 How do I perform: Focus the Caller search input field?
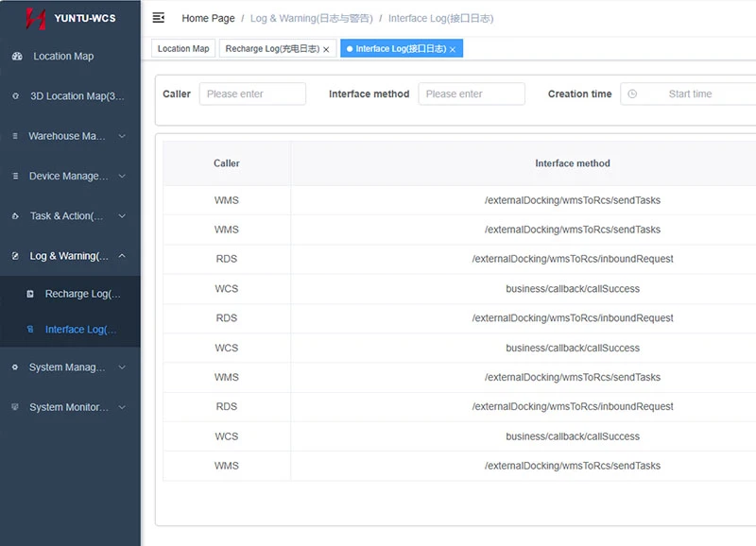[252, 94]
